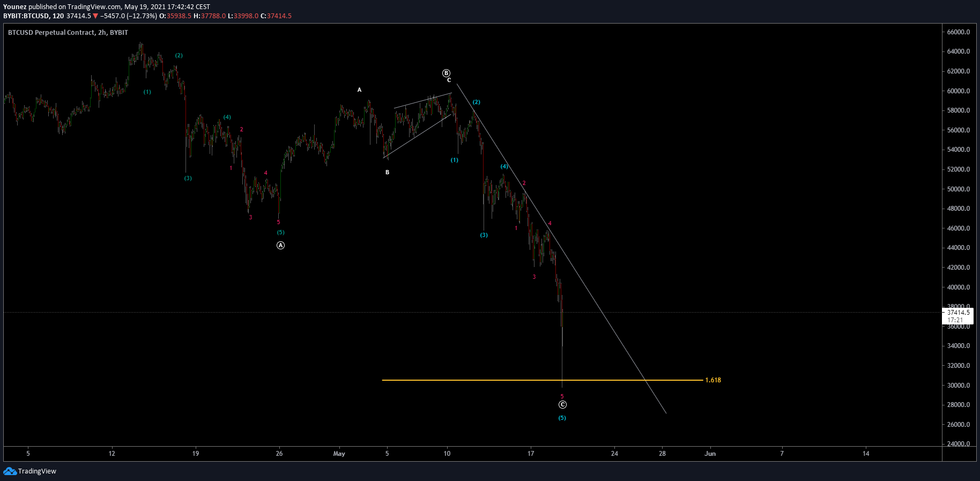Select the red '5' label above circled C
This screenshot has width=980, height=481.
(x=562, y=397)
